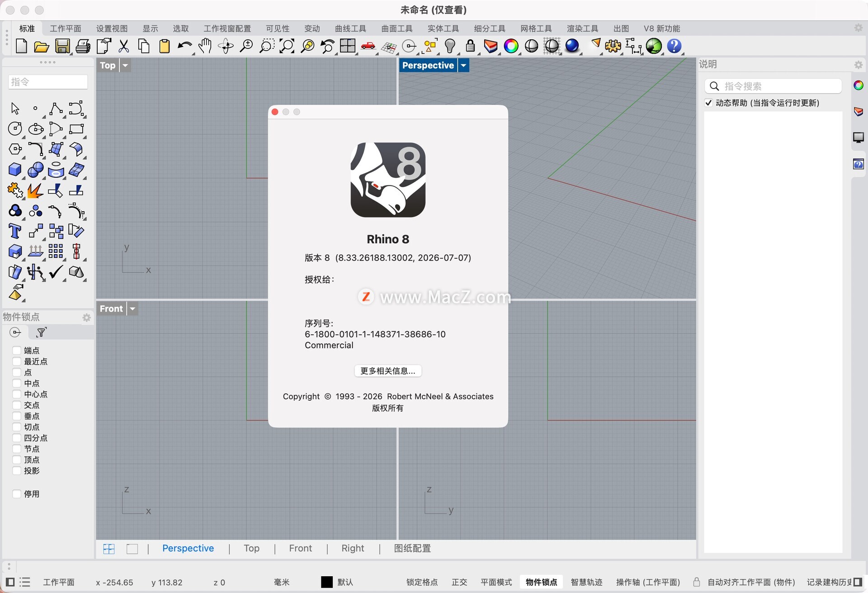The width and height of the screenshot is (868, 593).
Task: Click the 指令 command input field
Action: click(x=48, y=82)
